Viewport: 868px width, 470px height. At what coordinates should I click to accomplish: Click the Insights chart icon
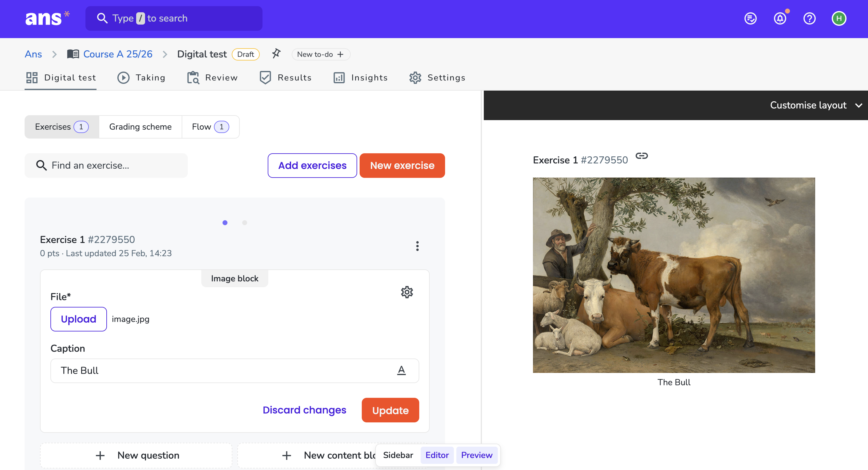click(339, 78)
